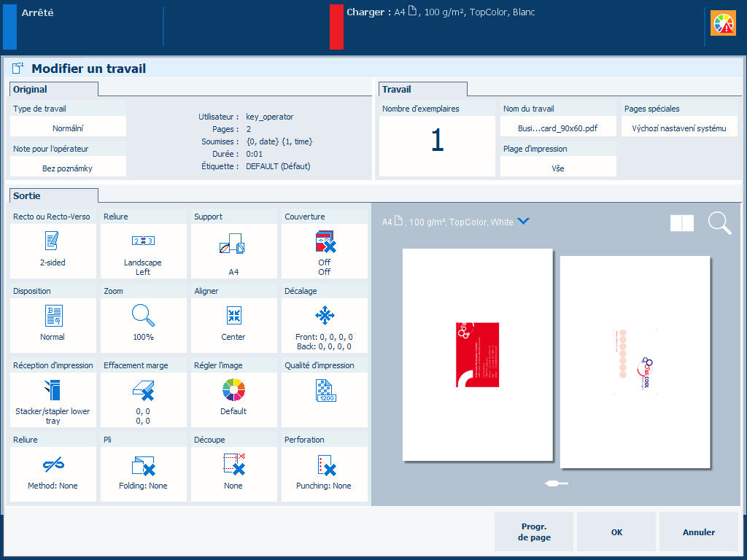Image resolution: width=747 pixels, height=560 pixels.
Task: Open the Type de travail Normální selector
Action: coord(68,128)
